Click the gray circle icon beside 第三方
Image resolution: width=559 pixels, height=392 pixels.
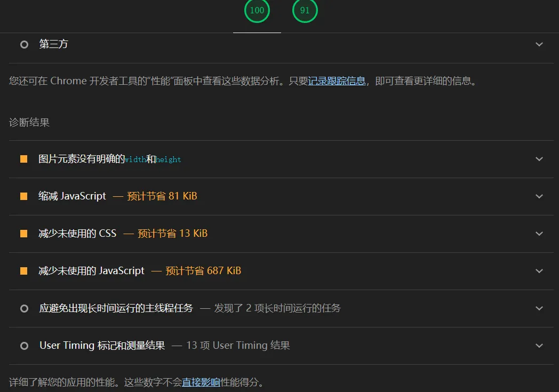tap(24, 45)
